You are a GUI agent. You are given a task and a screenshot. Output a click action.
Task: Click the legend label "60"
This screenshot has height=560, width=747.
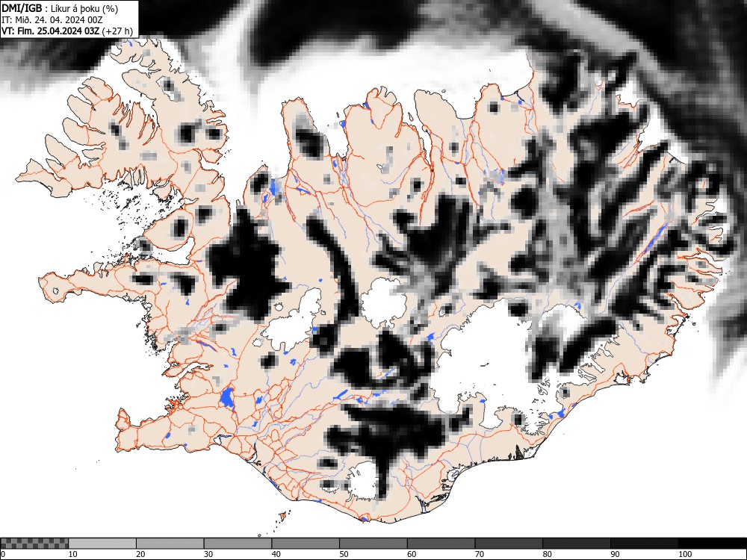412,554
